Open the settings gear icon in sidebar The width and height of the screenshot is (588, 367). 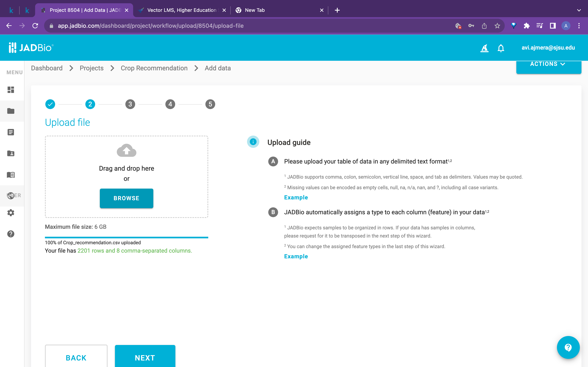(11, 213)
